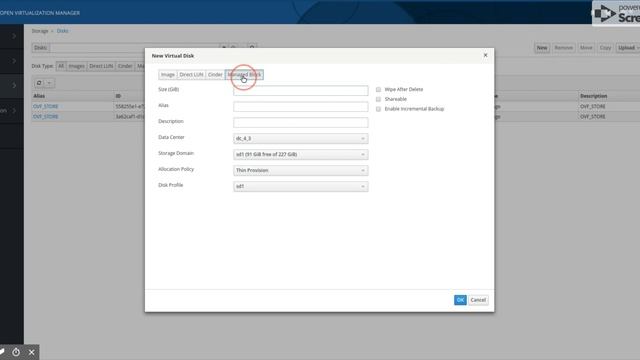Click the X icon in the recorder toolbar

tap(31, 352)
